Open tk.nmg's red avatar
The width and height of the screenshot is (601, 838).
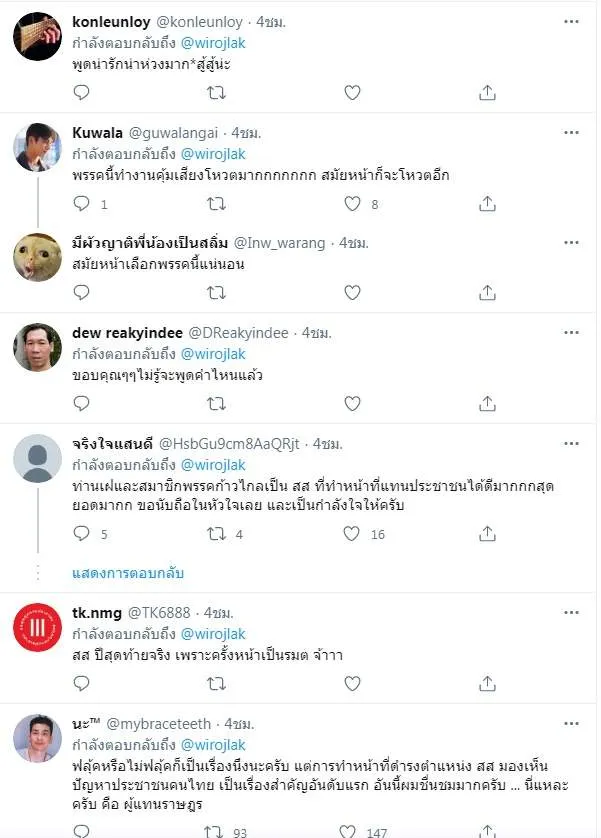point(37,628)
